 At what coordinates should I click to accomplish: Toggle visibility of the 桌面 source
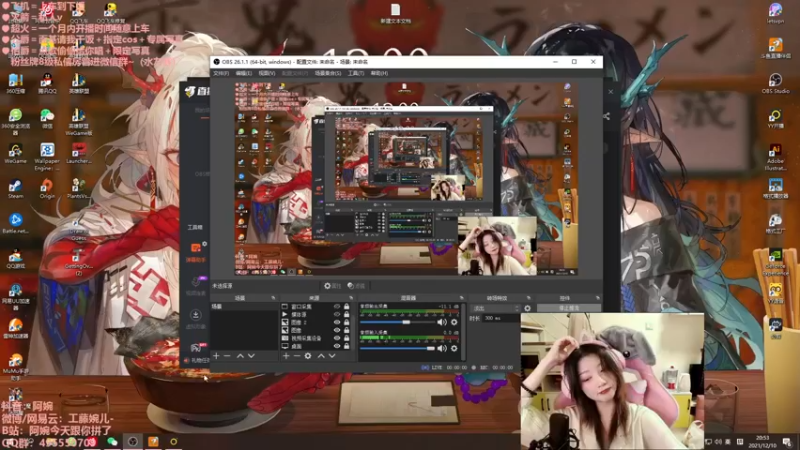[337, 346]
